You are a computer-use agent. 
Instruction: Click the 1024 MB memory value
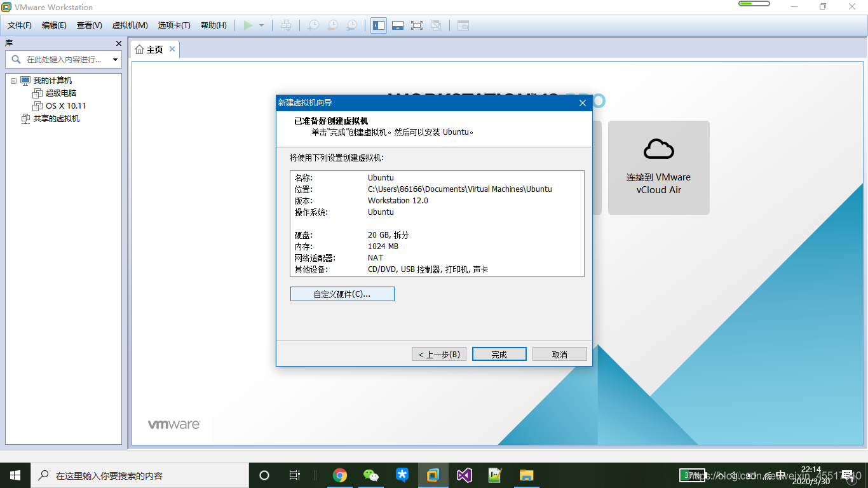[x=383, y=247]
